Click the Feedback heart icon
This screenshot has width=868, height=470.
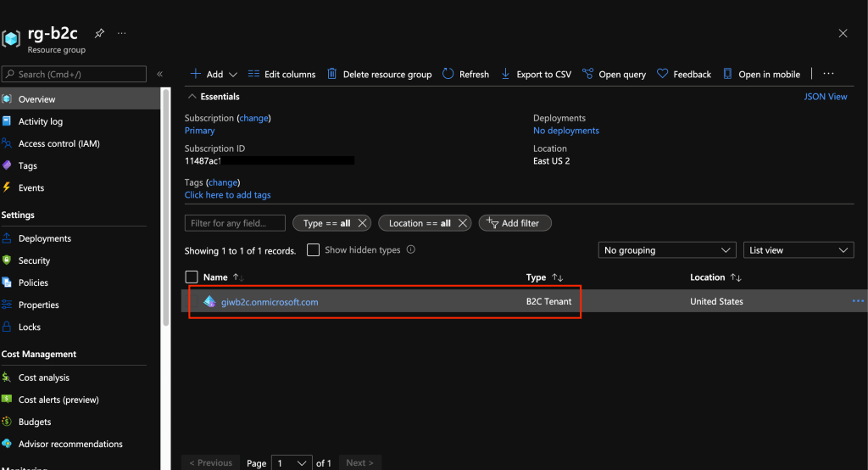coord(663,75)
